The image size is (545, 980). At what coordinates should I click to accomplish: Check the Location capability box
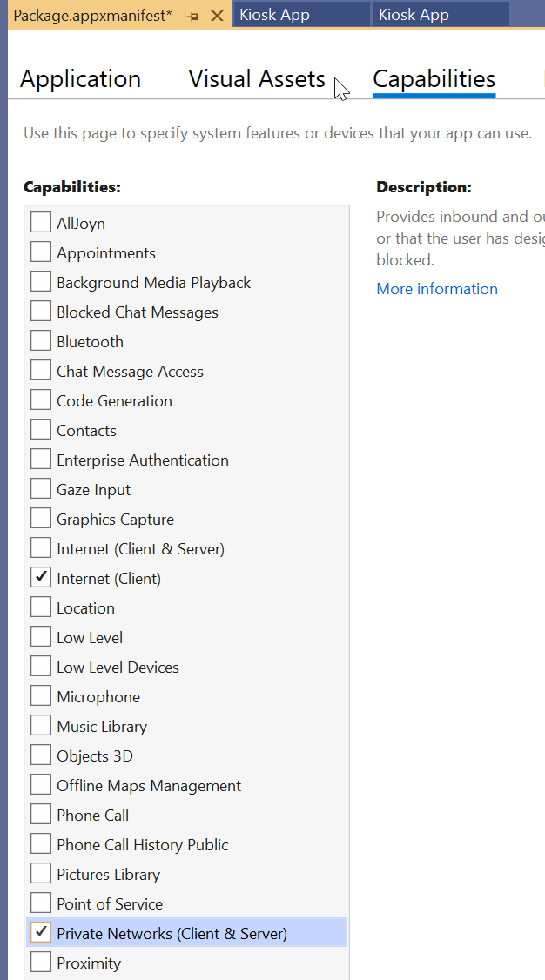pyautogui.click(x=41, y=607)
